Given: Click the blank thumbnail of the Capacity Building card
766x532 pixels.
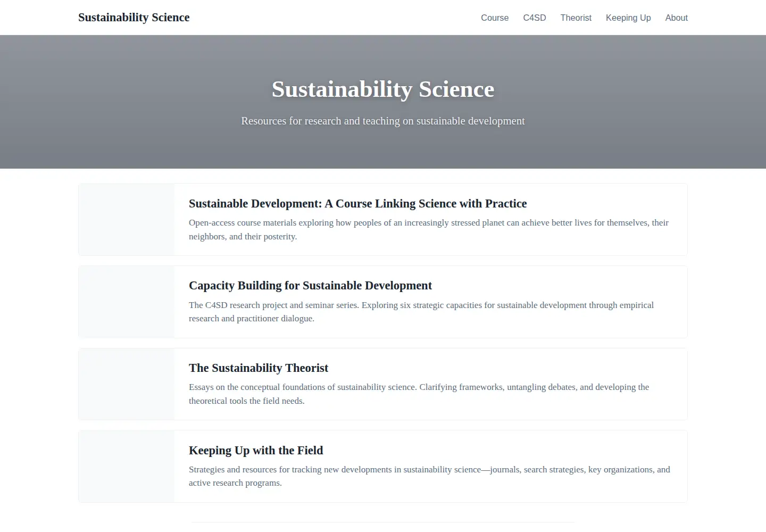Looking at the screenshot, I should click(x=127, y=302).
